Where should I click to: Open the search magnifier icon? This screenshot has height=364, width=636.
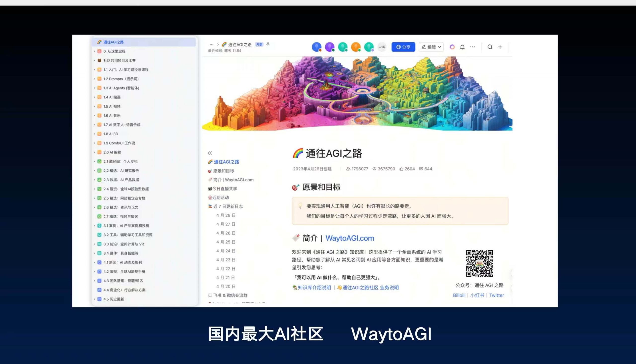point(490,47)
